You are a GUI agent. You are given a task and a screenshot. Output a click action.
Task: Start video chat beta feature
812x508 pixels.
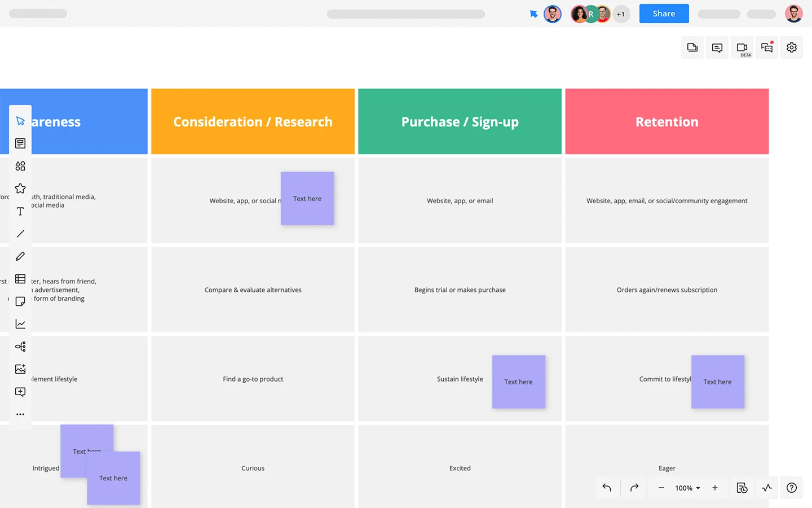coord(742,48)
